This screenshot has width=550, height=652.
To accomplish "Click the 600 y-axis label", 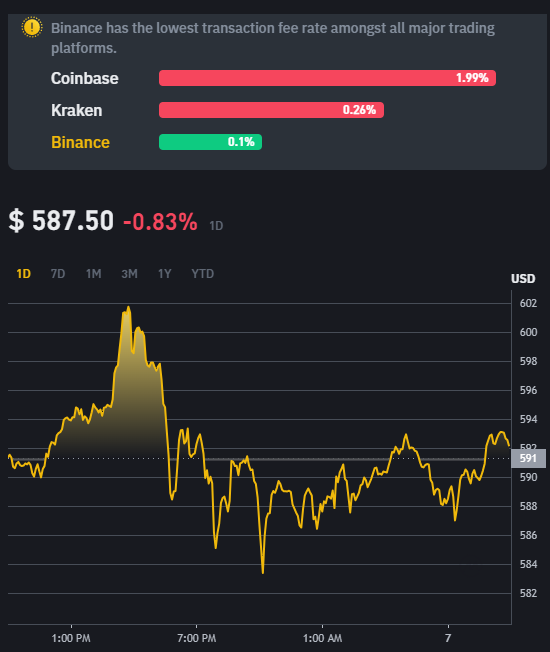I will 528,332.
